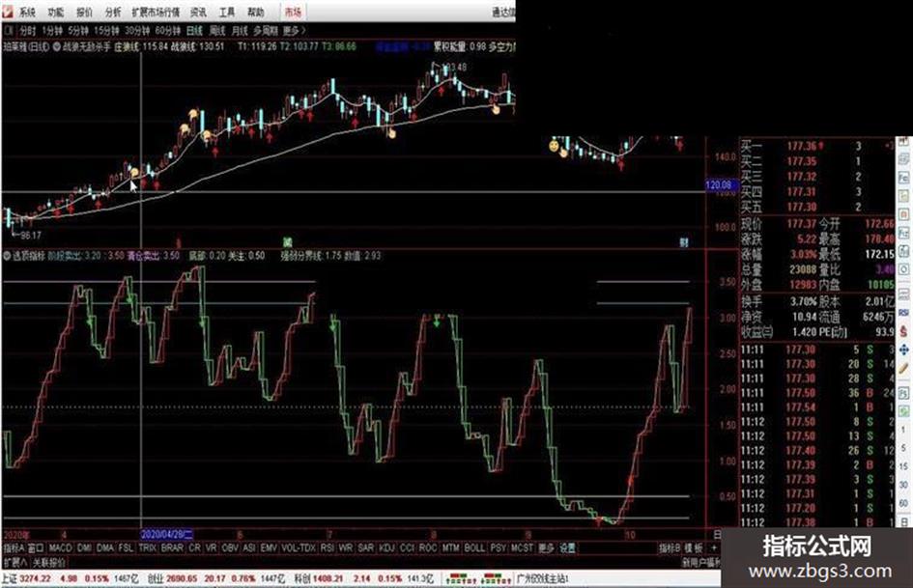The image size is (913, 588).
Task: Click the 窗口 button
Action: pos(36,547)
